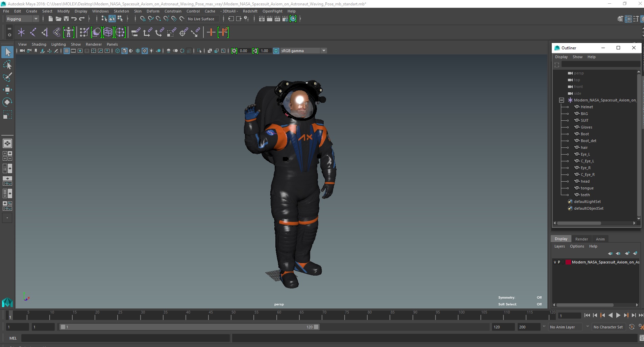644x347 pixels.
Task: Collapse the Modern_NASA_Spacesuit group in the Outliner
Action: 562,100
